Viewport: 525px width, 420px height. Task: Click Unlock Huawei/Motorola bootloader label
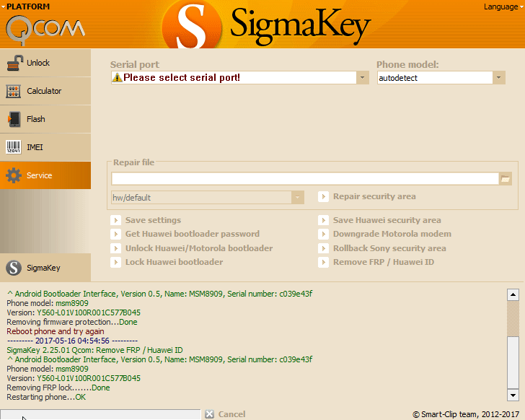(x=199, y=248)
